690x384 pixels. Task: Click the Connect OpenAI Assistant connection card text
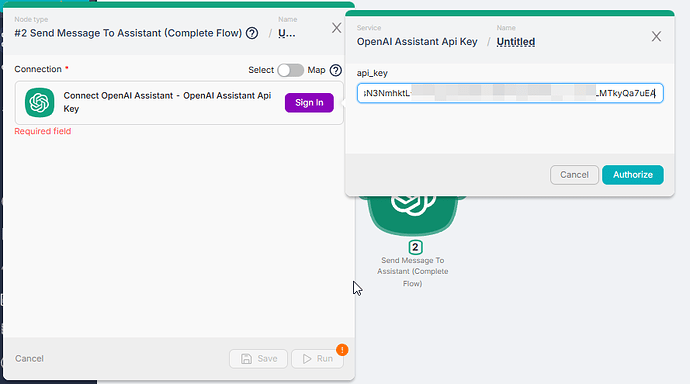[x=167, y=102]
